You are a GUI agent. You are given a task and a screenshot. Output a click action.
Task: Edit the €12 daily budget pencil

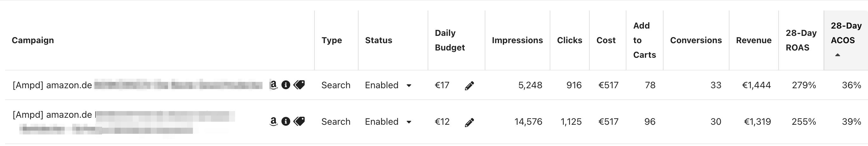click(470, 122)
